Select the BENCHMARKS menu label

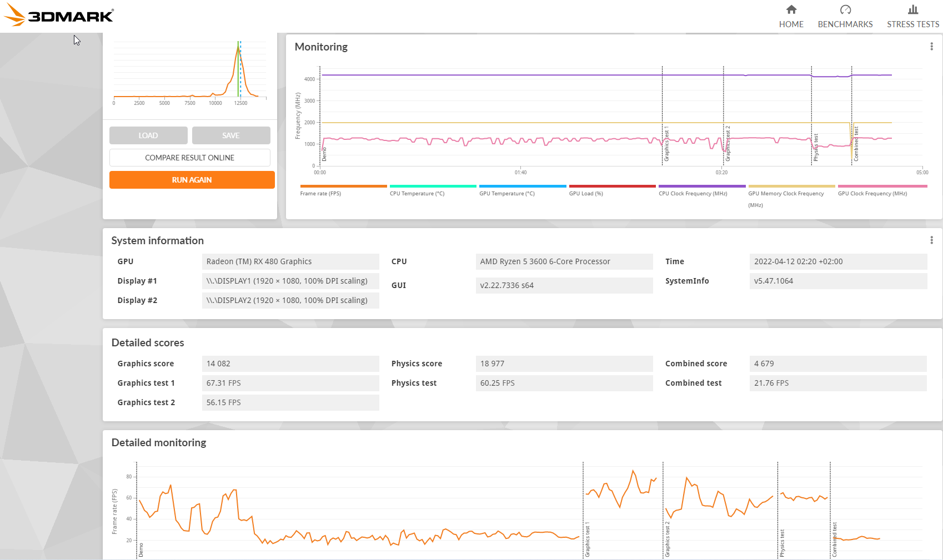pos(845,24)
